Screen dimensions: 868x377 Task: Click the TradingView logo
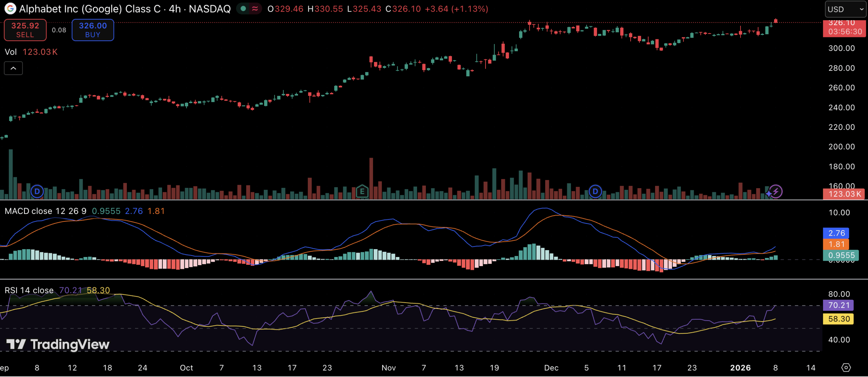point(58,344)
